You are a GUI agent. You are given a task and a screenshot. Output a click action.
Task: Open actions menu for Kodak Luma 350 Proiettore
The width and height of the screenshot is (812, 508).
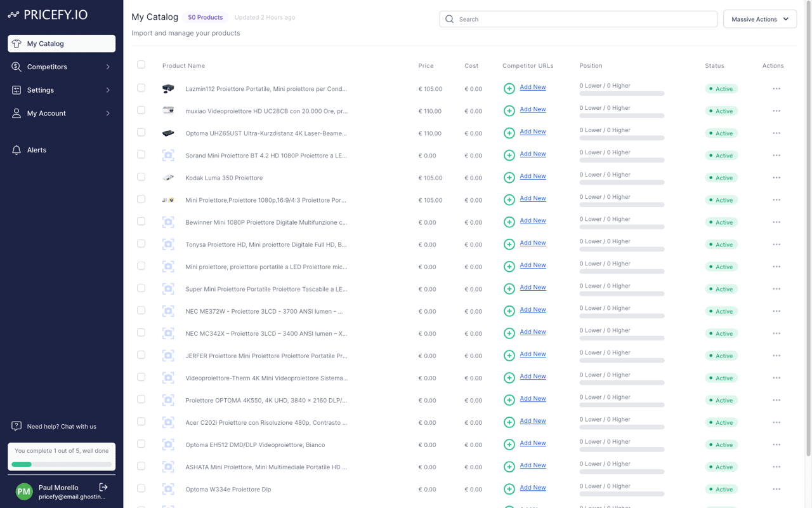point(776,178)
